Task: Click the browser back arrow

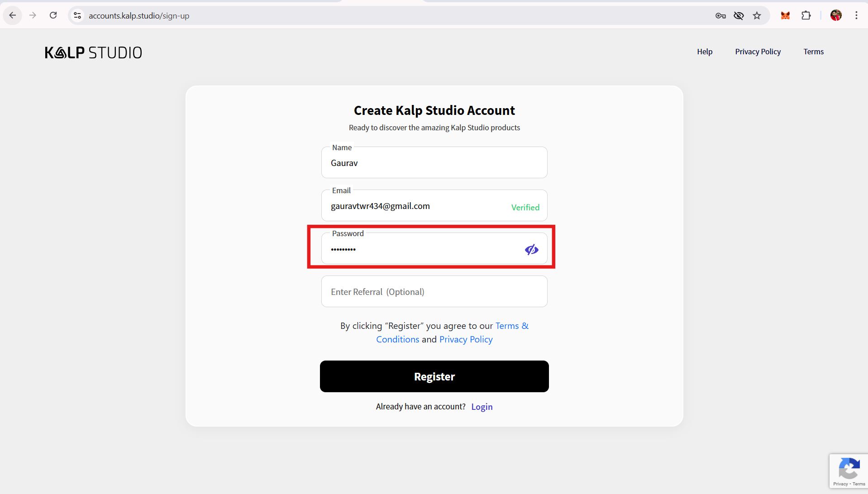Action: click(x=13, y=15)
